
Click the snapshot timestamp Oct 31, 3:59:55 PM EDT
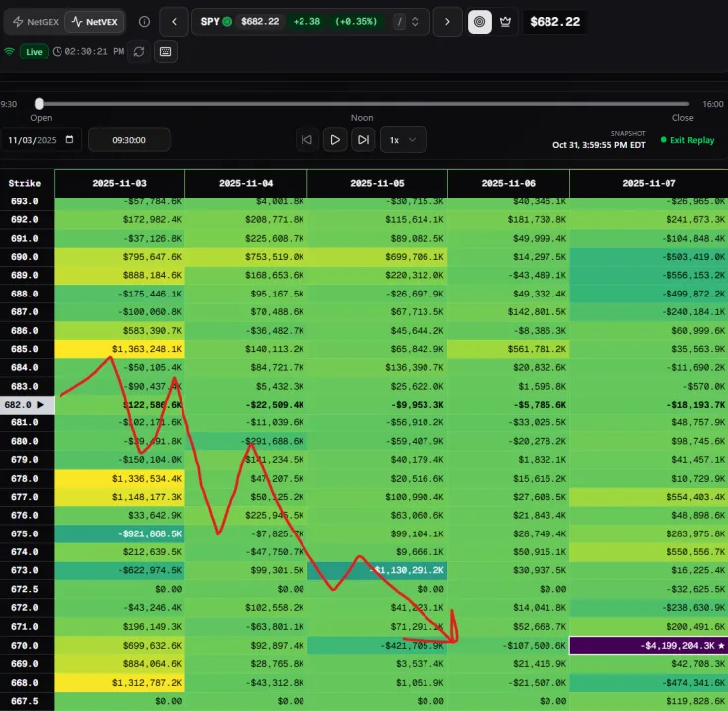click(x=598, y=145)
